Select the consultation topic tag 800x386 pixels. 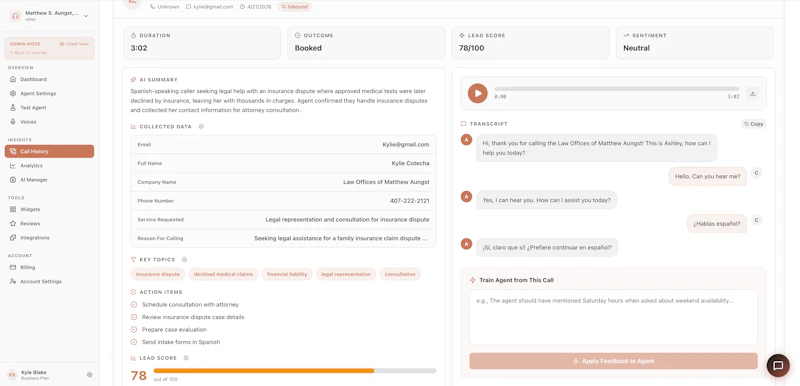pos(400,274)
